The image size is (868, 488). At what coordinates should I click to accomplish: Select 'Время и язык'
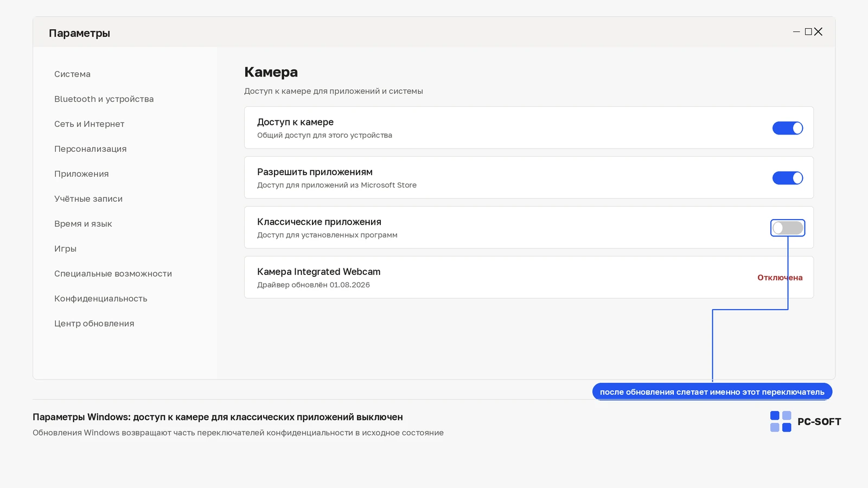click(83, 224)
